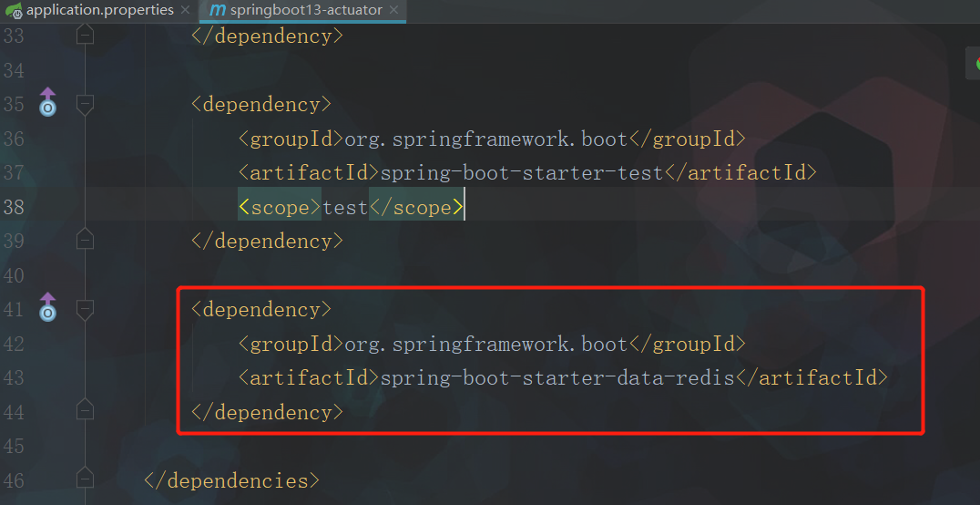980x505 pixels.
Task: Switch to the application.properties tab
Action: 100,11
